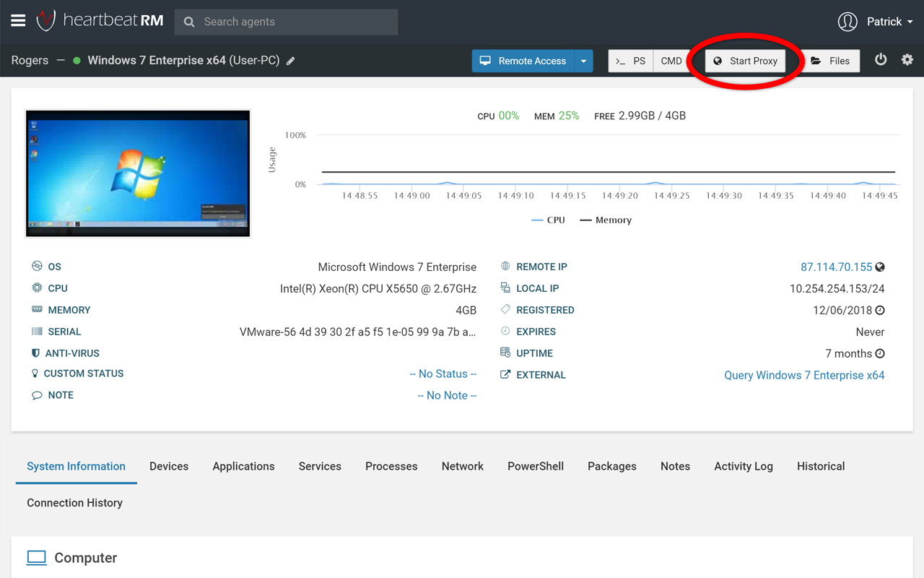Click the globe icon beside remote IP
924x578 pixels.
[x=880, y=267]
